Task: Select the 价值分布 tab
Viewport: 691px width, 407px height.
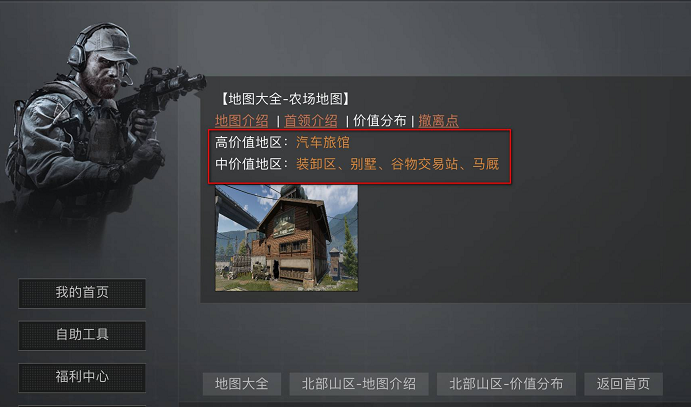Action: coord(379,121)
